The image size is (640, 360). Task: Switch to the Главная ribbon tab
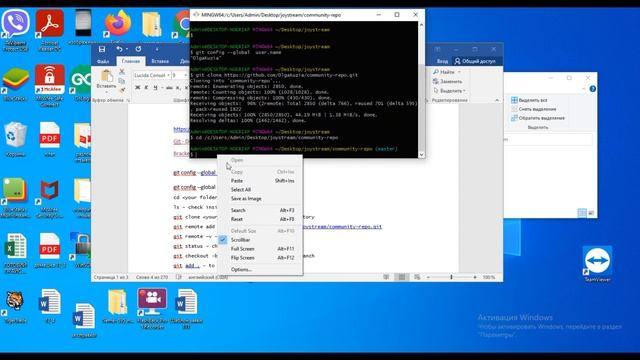click(131, 61)
